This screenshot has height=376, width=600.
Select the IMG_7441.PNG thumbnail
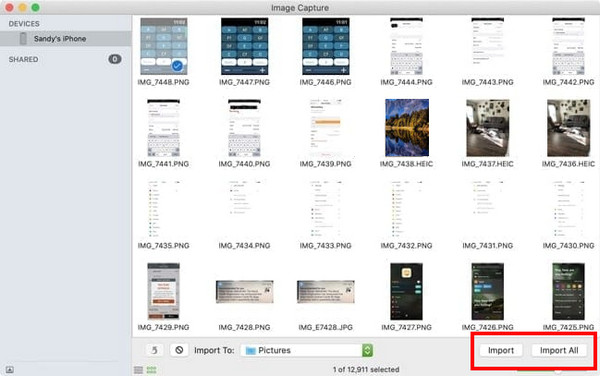[x=163, y=128]
